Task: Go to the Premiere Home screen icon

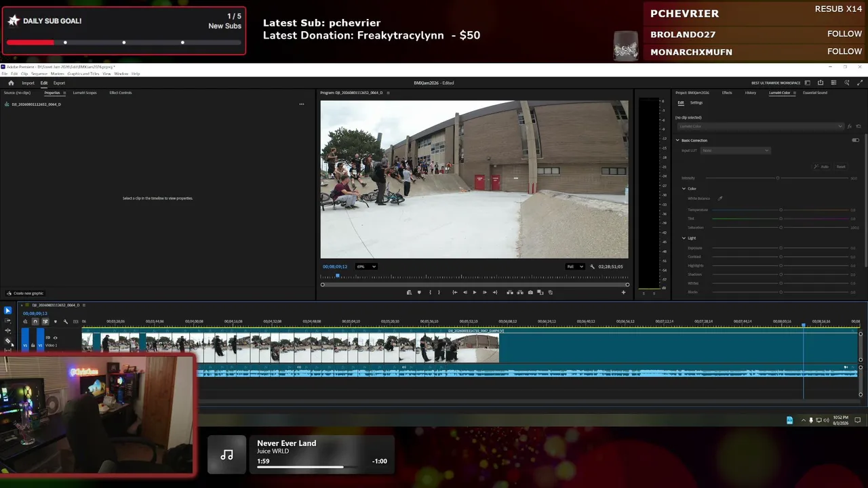Action: point(11,83)
